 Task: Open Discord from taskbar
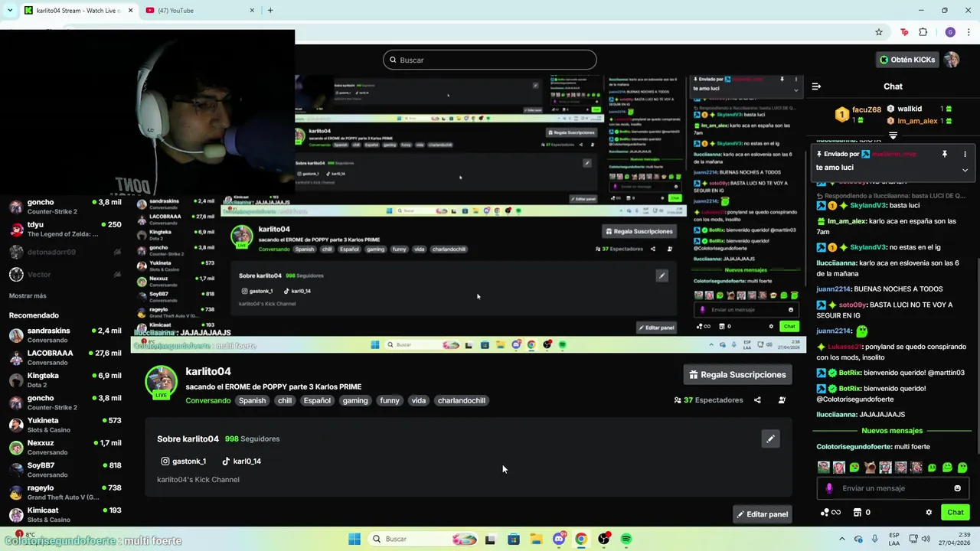(559, 539)
